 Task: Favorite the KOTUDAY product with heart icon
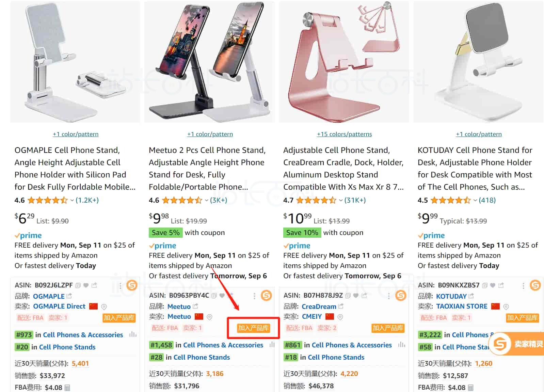[493, 285]
